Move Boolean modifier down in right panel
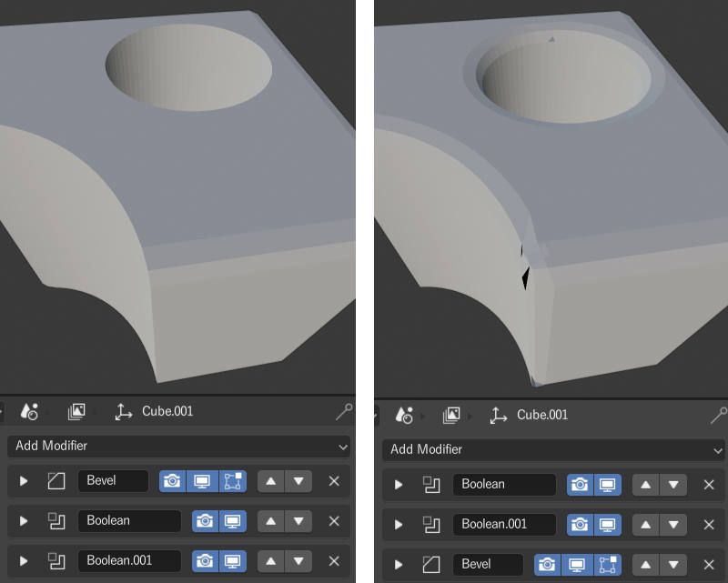Image resolution: width=728 pixels, height=583 pixels. (673, 485)
